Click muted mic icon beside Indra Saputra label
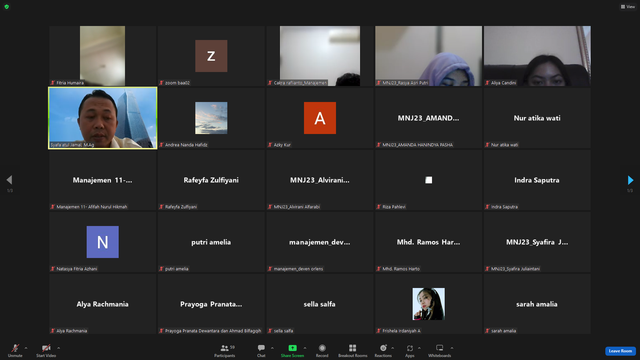 (487, 207)
